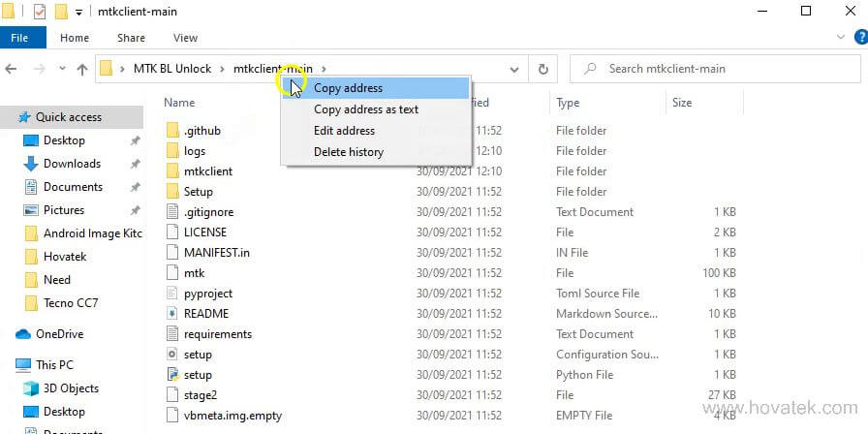Sort files by the Type column header

(x=568, y=103)
